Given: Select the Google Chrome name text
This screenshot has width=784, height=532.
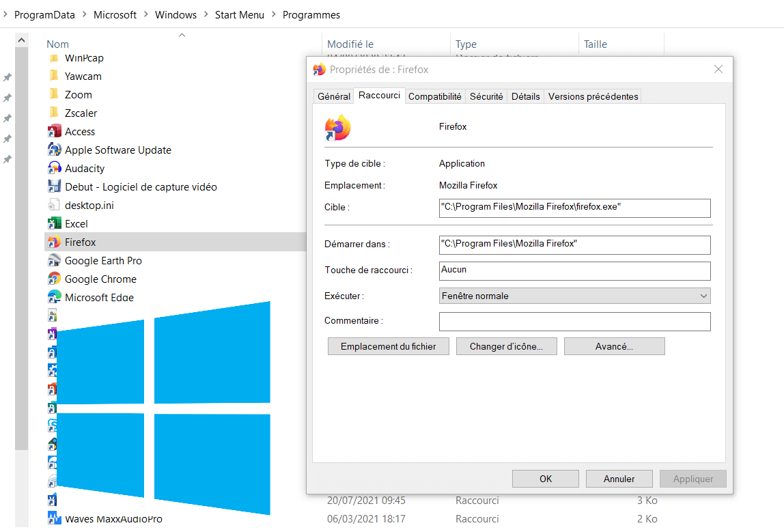Looking at the screenshot, I should tap(100, 279).
